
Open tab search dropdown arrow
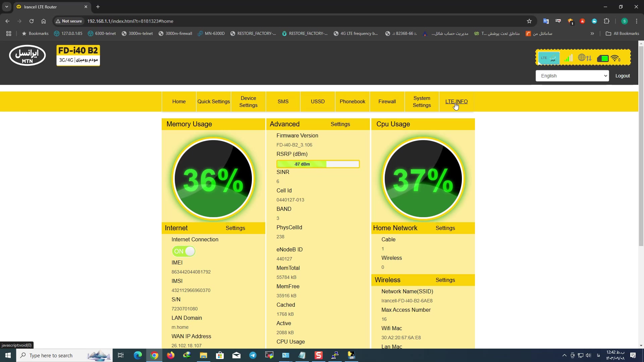click(7, 7)
